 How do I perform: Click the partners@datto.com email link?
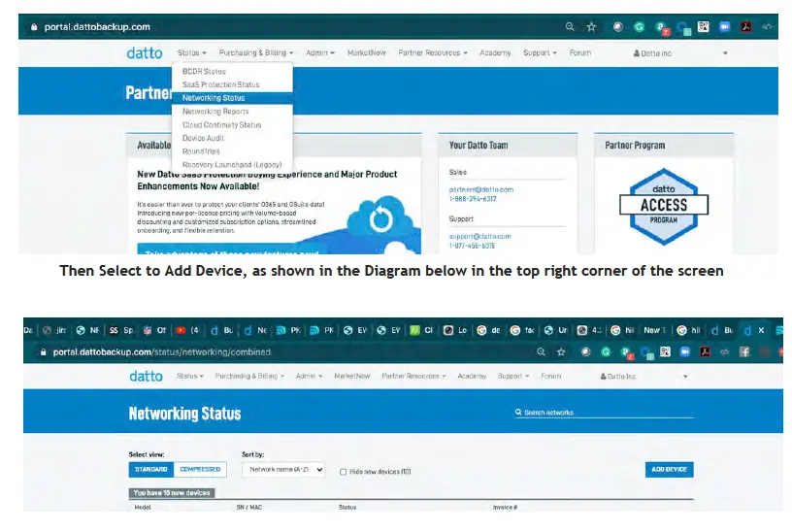480,190
